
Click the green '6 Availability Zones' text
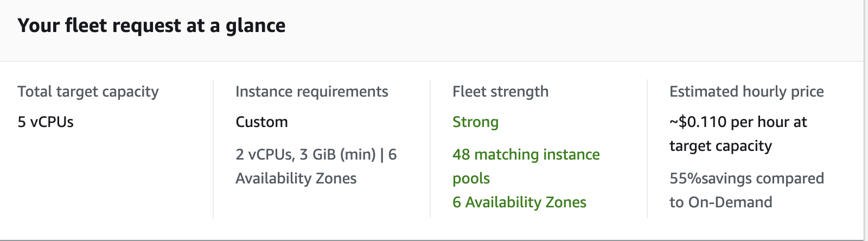click(x=519, y=202)
